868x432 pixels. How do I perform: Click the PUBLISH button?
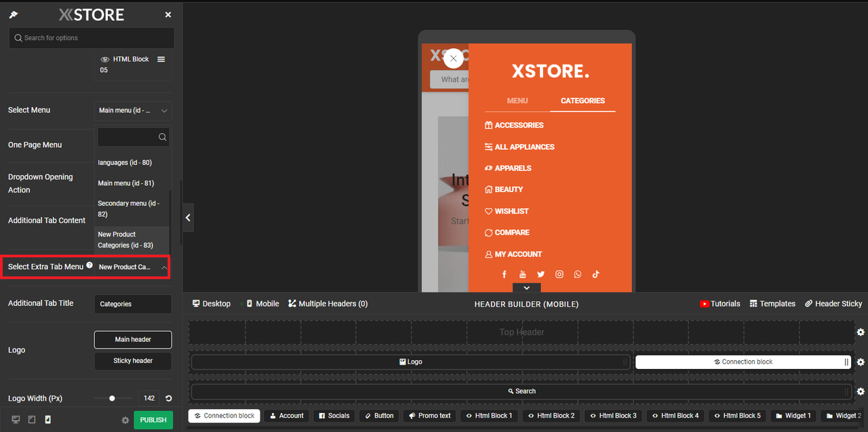click(x=153, y=420)
